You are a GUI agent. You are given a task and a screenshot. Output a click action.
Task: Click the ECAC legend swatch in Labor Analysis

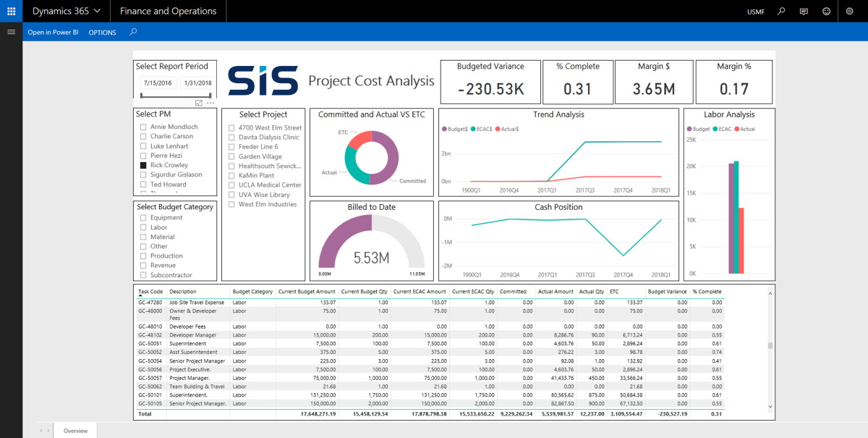[715, 129]
